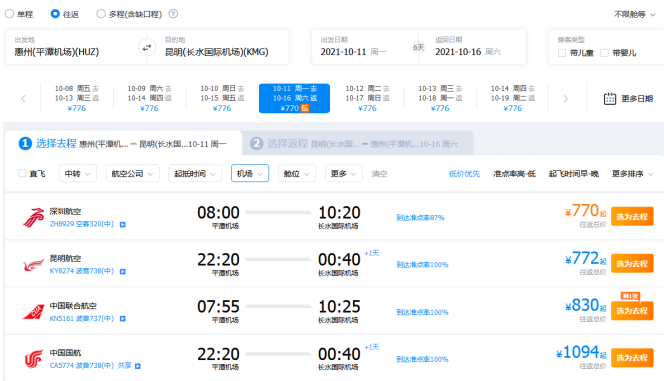Click 更多日期 more dates link
This screenshot has height=381, width=664.
click(636, 99)
